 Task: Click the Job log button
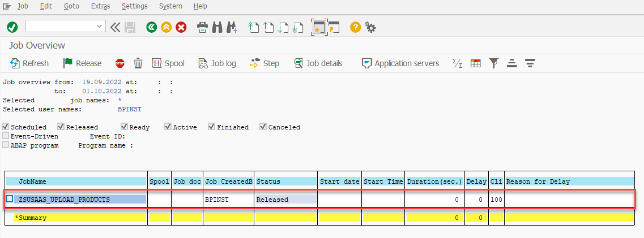click(217, 63)
